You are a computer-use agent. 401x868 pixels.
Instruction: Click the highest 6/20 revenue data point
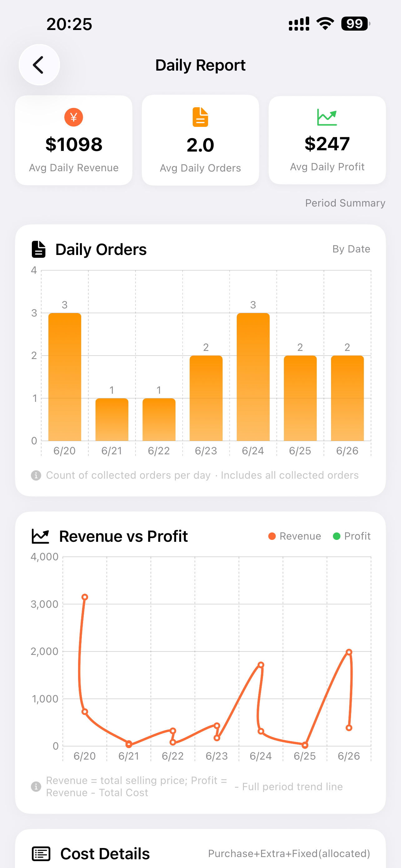tap(85, 597)
